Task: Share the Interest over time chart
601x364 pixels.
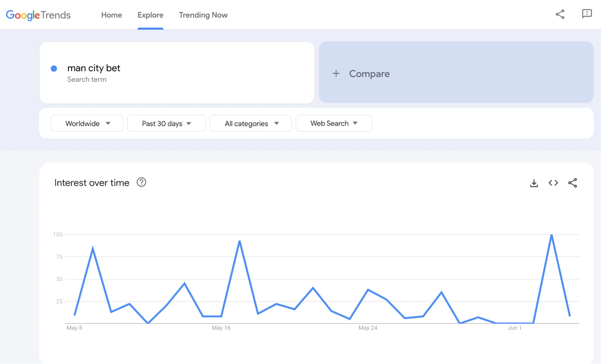Action: click(572, 183)
